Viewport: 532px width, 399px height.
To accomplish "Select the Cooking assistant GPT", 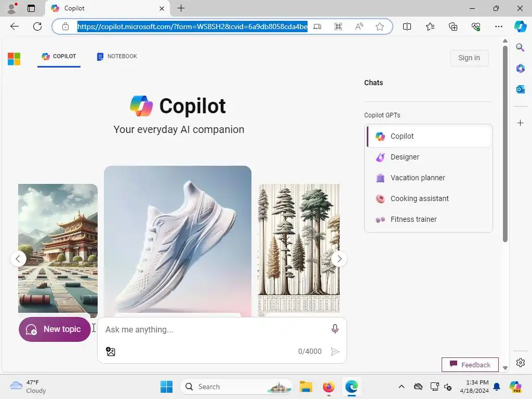I will click(429, 198).
